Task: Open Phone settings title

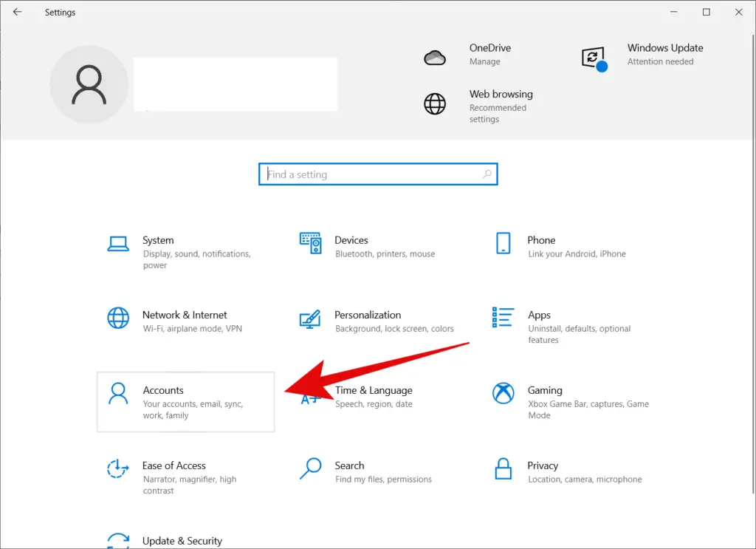Action: pyautogui.click(x=541, y=239)
